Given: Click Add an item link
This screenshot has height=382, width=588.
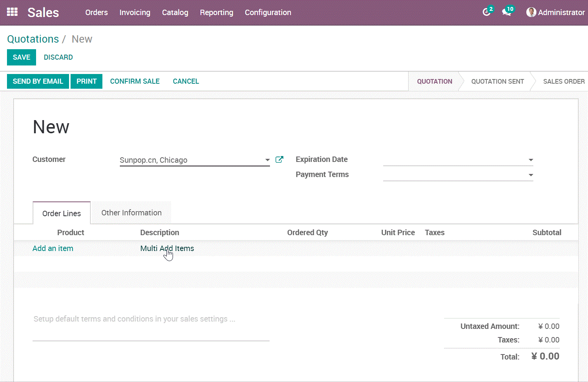Looking at the screenshot, I should point(53,248).
